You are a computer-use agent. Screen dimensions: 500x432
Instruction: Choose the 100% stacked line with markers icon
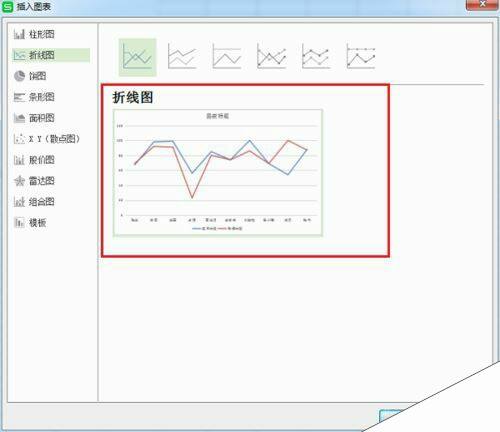point(361,57)
